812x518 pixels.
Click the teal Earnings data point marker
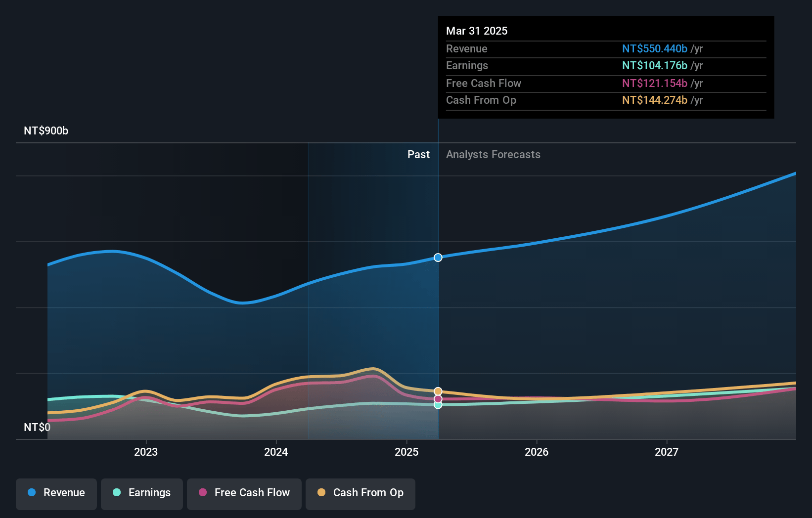pos(438,405)
